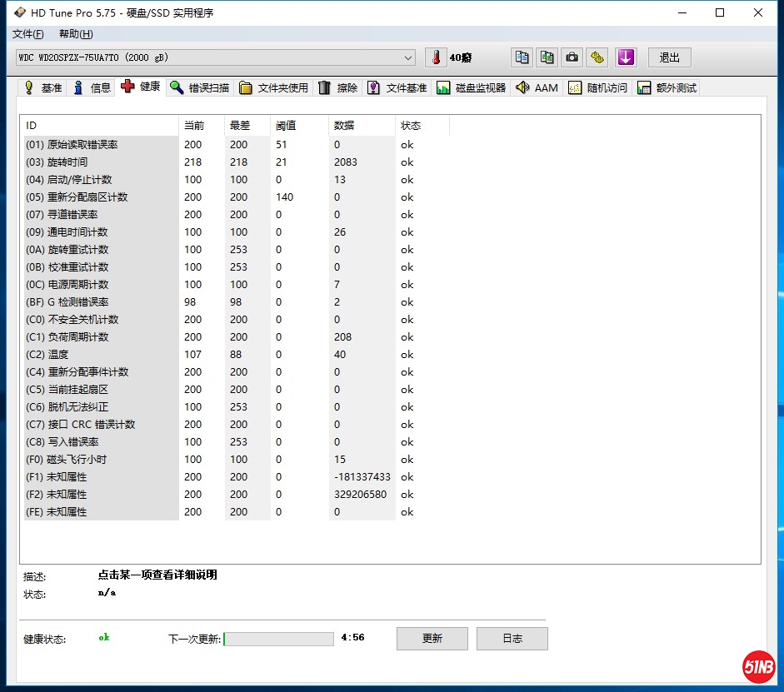Click the 退出 button
Screen dimensions: 784x692
[669, 57]
